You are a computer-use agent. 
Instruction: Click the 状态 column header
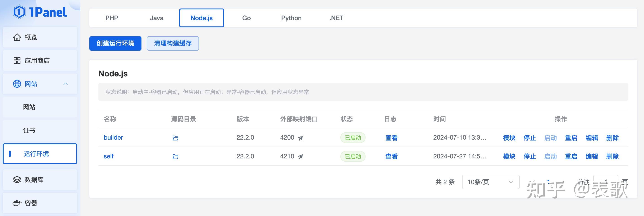click(346, 119)
